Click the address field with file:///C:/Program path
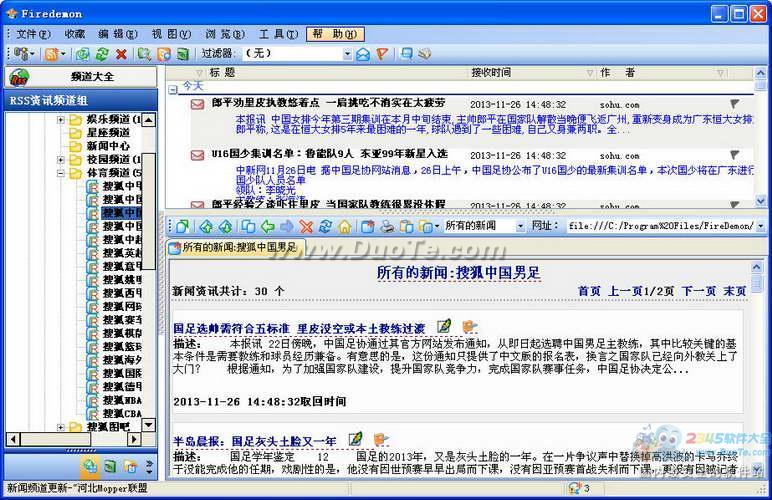The width and height of the screenshot is (772, 500). [661, 226]
